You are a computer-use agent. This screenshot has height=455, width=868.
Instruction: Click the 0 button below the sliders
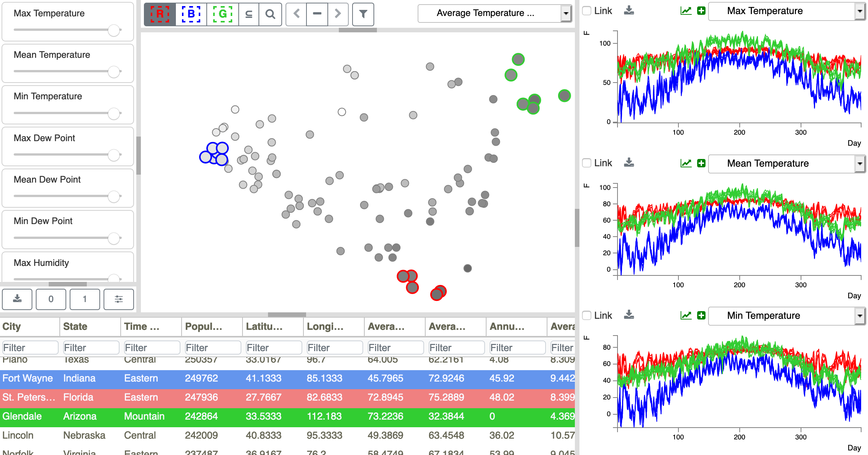point(51,299)
